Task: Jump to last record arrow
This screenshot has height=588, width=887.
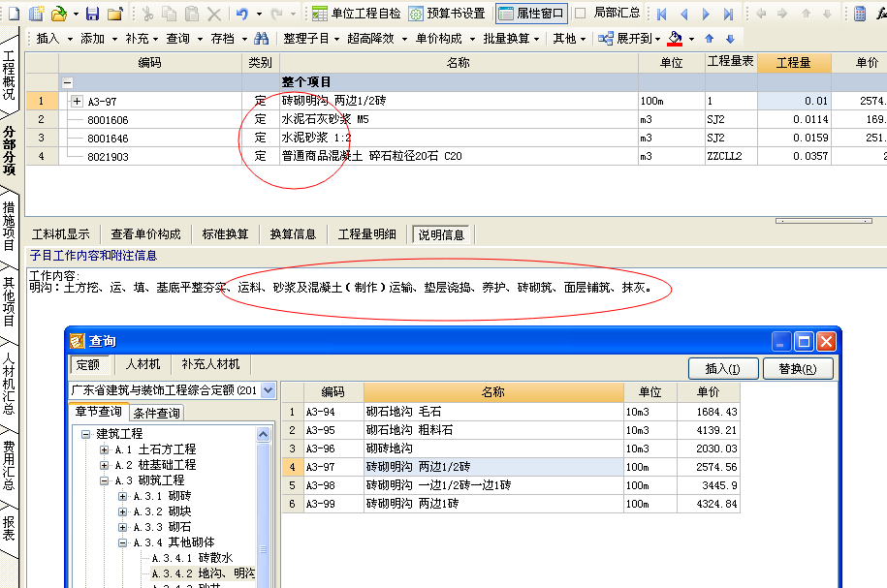Action: click(x=729, y=14)
